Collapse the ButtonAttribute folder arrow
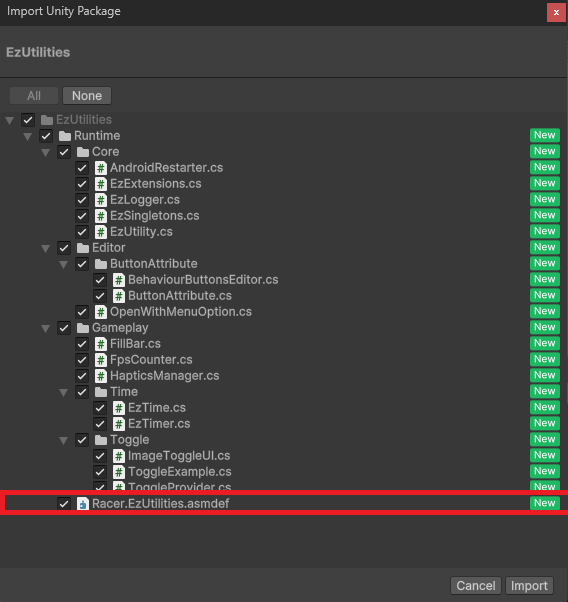568x602 pixels. click(x=64, y=265)
